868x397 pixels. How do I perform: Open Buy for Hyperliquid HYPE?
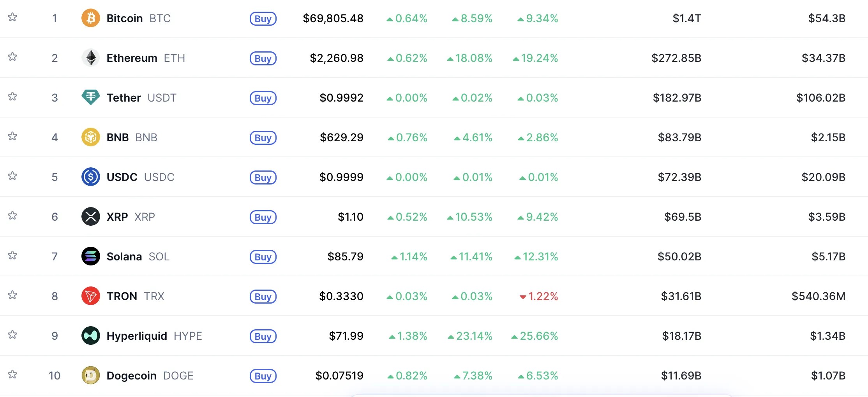point(263,336)
